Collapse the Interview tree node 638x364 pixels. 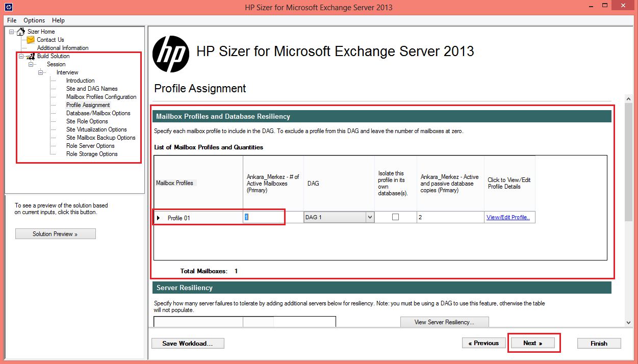click(41, 72)
